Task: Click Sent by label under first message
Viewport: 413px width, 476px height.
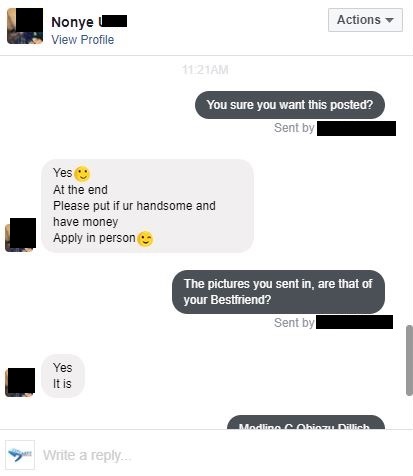Action: tap(294, 128)
